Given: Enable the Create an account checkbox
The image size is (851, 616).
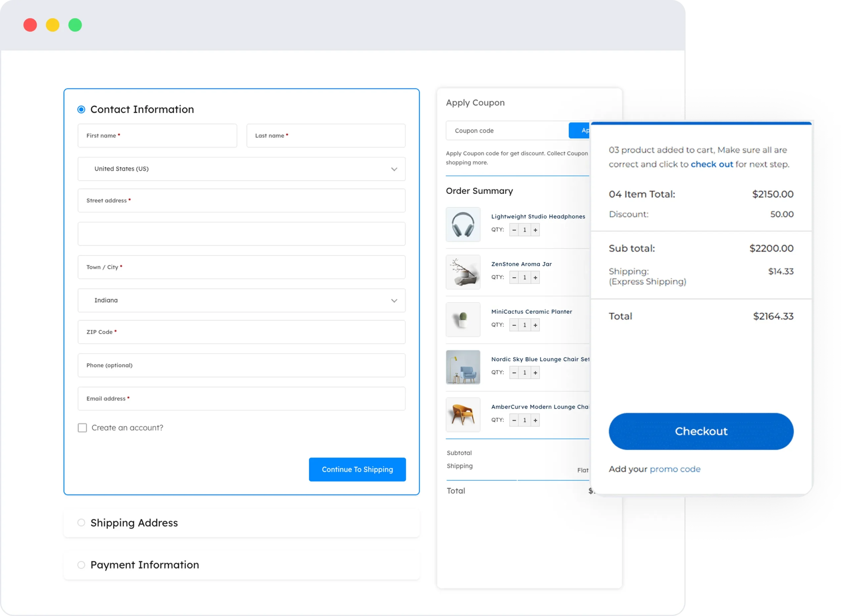Looking at the screenshot, I should tap(82, 427).
